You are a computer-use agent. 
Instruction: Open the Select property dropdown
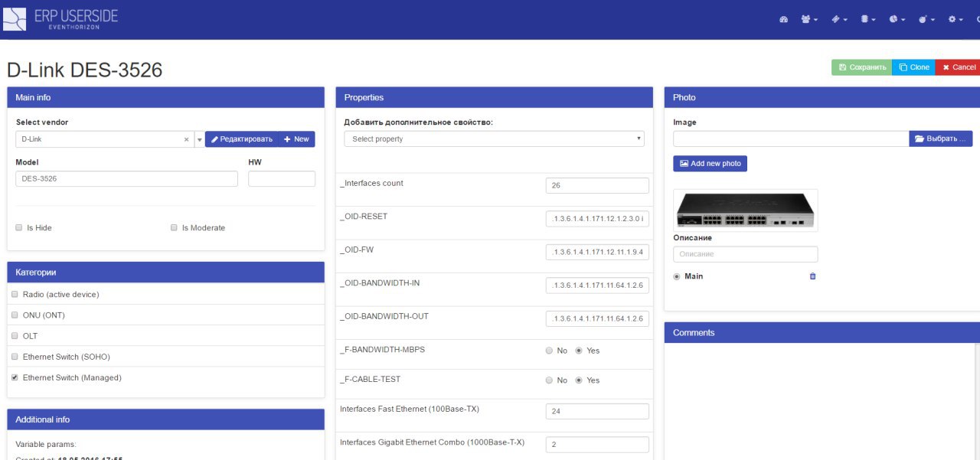(x=494, y=139)
